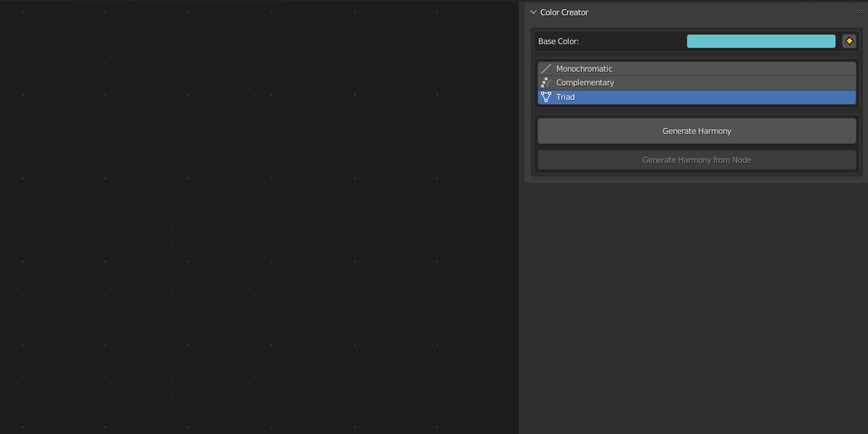Viewport: 868px width, 434px height.
Task: Click the Color Creator panel title
Action: (x=564, y=12)
